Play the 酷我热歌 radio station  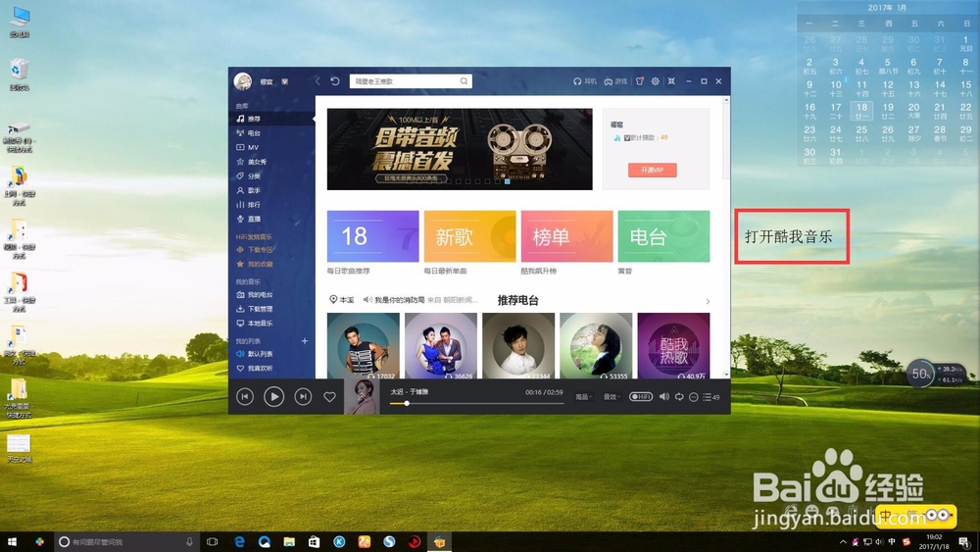coord(673,346)
